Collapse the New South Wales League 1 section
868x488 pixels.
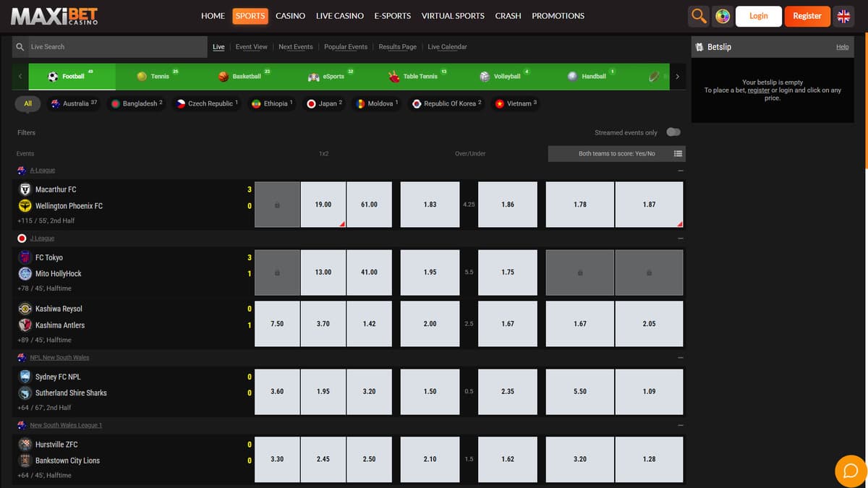[x=681, y=425]
